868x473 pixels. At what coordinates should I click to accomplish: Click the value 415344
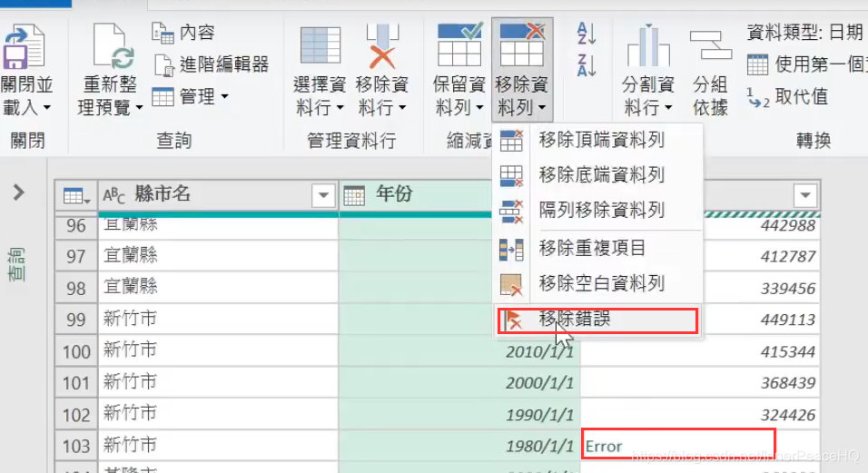788,351
